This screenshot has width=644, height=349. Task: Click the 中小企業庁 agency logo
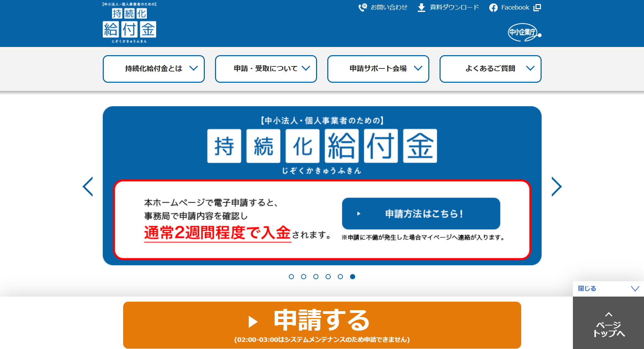click(x=524, y=32)
